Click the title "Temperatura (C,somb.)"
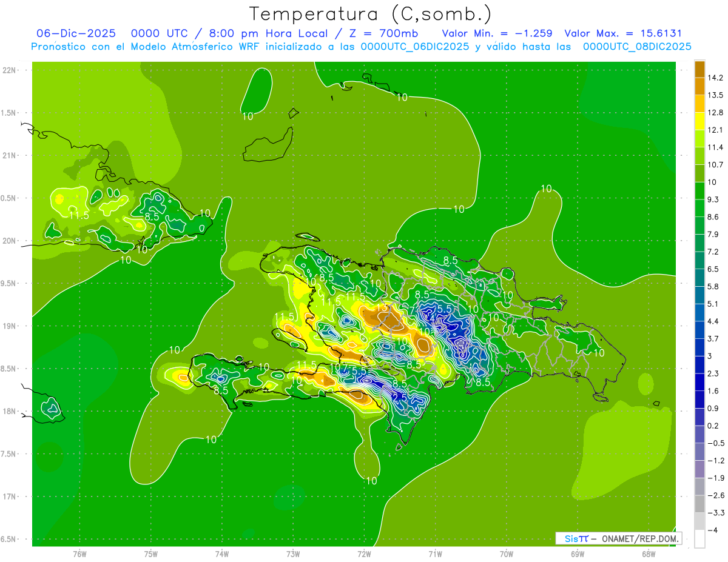This screenshot has width=728, height=562. point(370,13)
